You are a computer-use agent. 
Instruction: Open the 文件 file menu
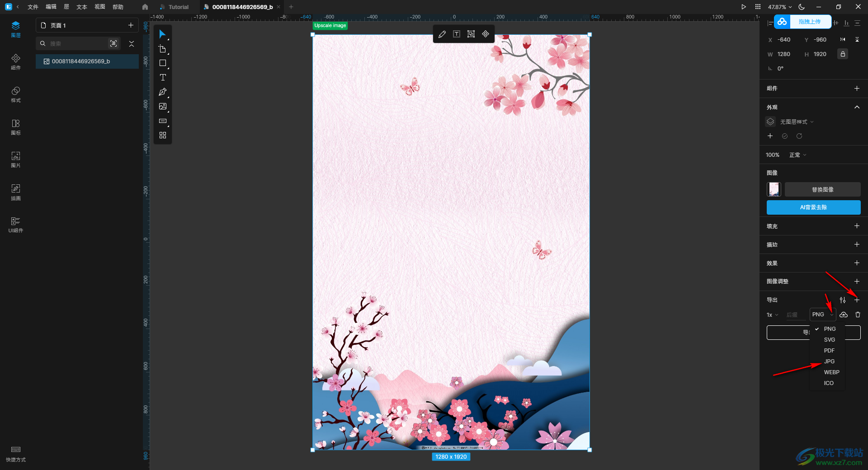33,7
